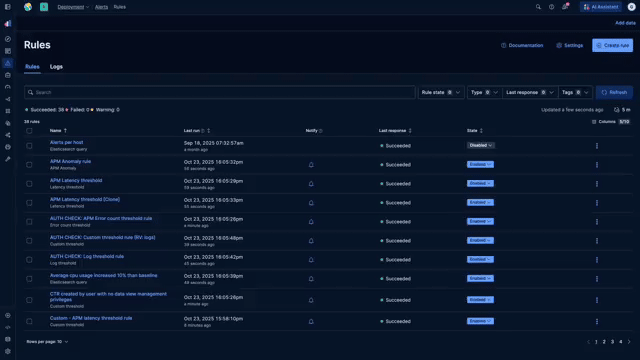Open the Discover compass icon in sidebar

(8, 39)
